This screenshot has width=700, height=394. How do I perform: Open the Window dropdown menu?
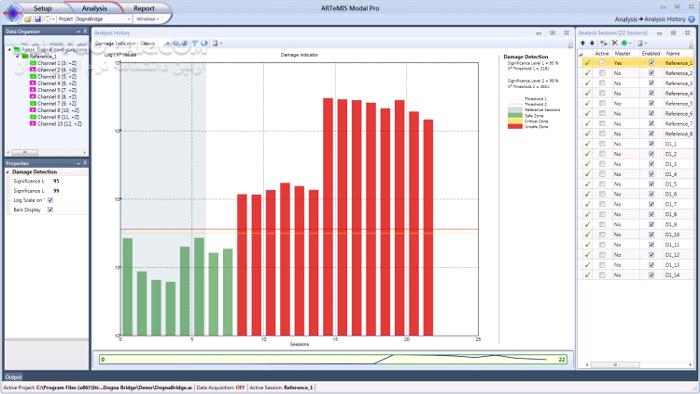pos(147,19)
